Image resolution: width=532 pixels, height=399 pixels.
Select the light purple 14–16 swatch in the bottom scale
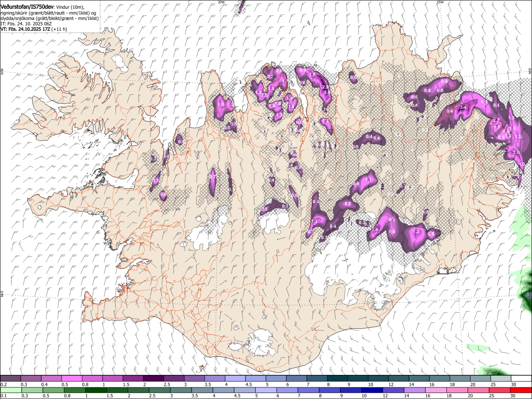414,390
